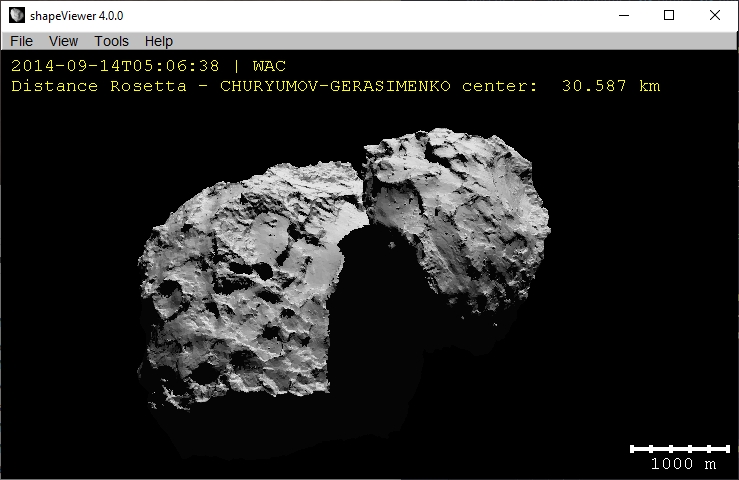Click the distance value 30.587 km
The image size is (739, 480).
click(611, 86)
